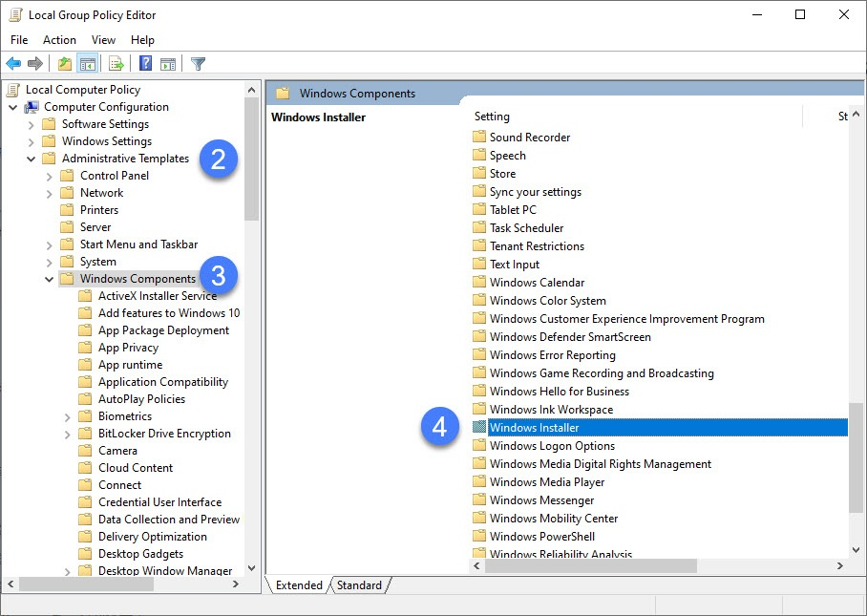This screenshot has height=616, width=867.
Task: Select AutoPlay Policies in the tree
Action: (x=141, y=398)
